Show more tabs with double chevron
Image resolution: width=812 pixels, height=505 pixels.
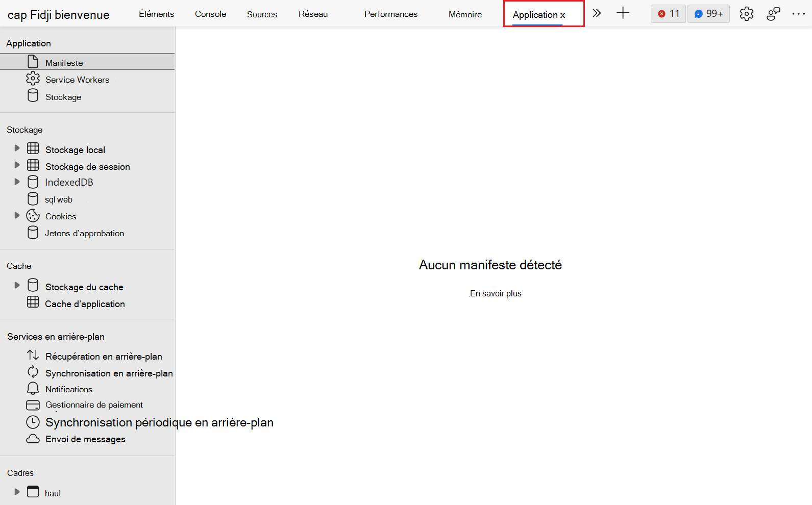point(597,13)
